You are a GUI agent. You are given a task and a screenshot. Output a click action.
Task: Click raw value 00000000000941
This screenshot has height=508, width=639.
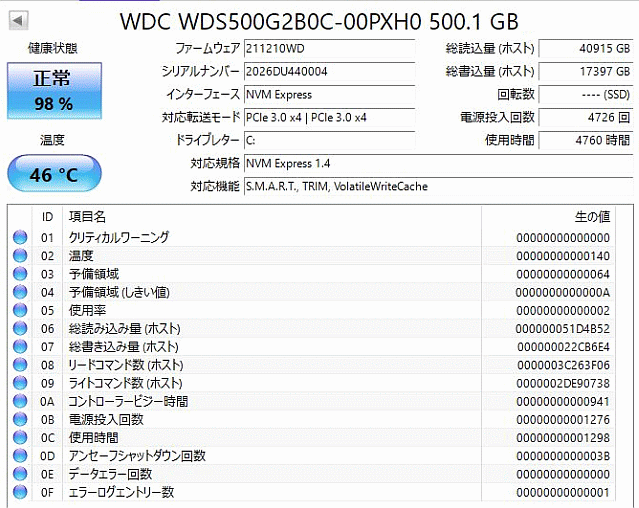[x=563, y=402]
